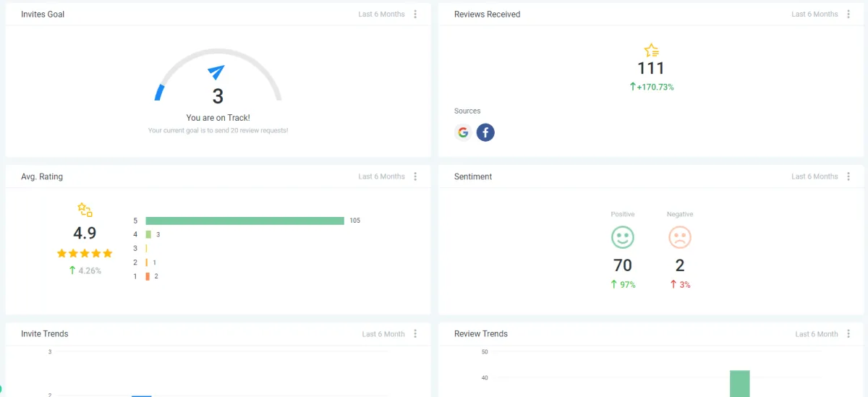This screenshot has height=397, width=868.
Task: Click the 5-star rating bar
Action: pos(244,221)
